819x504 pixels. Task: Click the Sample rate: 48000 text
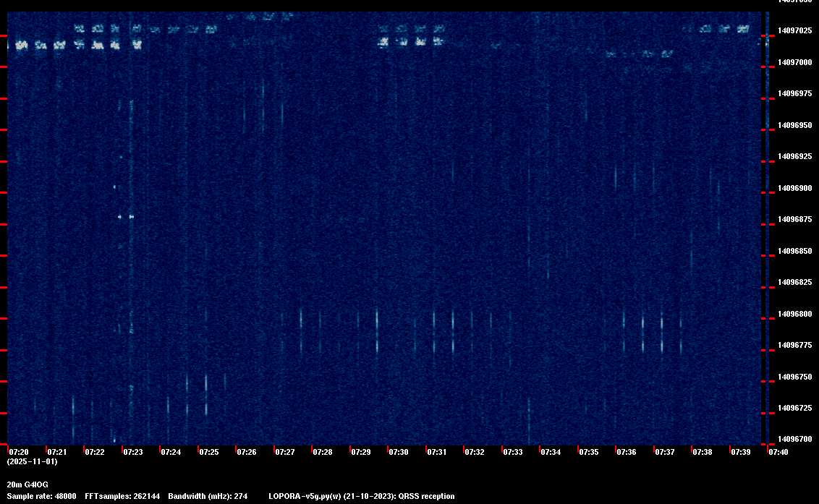41,496
